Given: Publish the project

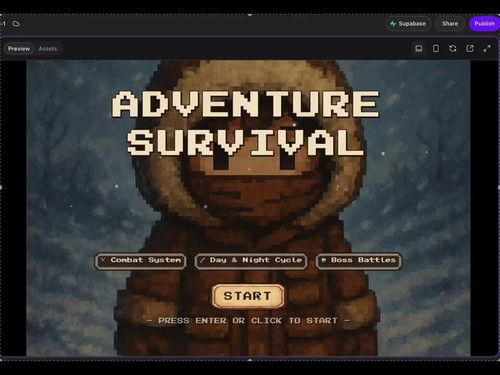Looking at the screenshot, I should (484, 24).
